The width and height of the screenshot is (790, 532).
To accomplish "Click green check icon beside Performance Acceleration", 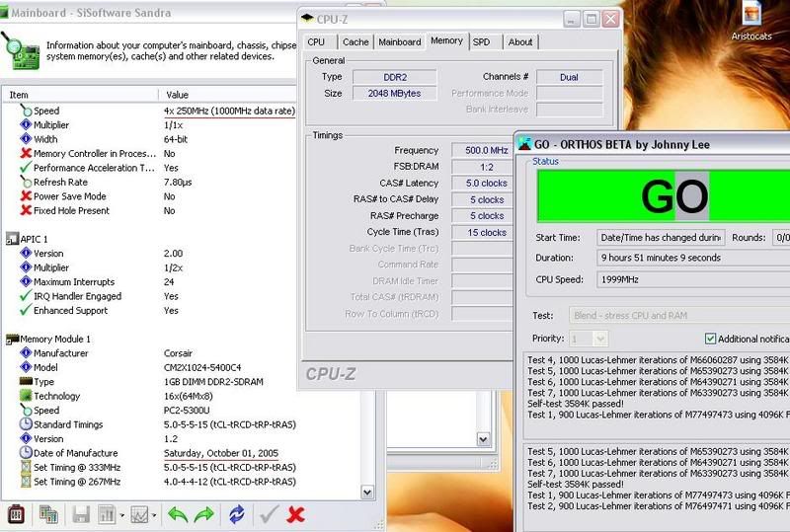I will pyautogui.click(x=27, y=167).
